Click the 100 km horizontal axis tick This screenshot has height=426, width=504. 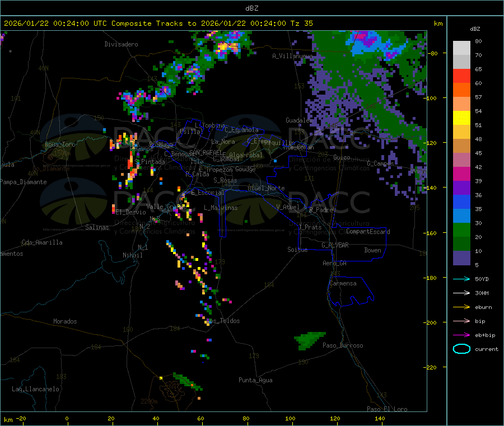[290, 418]
